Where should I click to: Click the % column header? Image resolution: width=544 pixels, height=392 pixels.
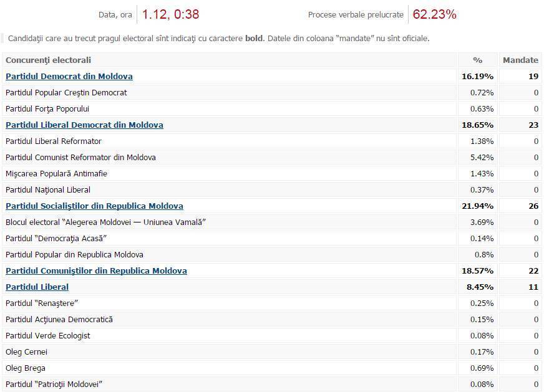[x=478, y=60]
